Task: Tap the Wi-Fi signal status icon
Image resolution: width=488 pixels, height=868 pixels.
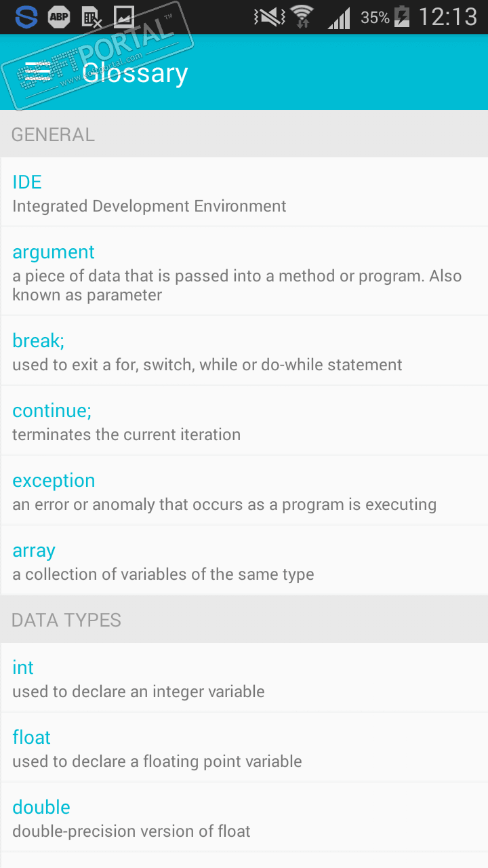Action: [302, 17]
